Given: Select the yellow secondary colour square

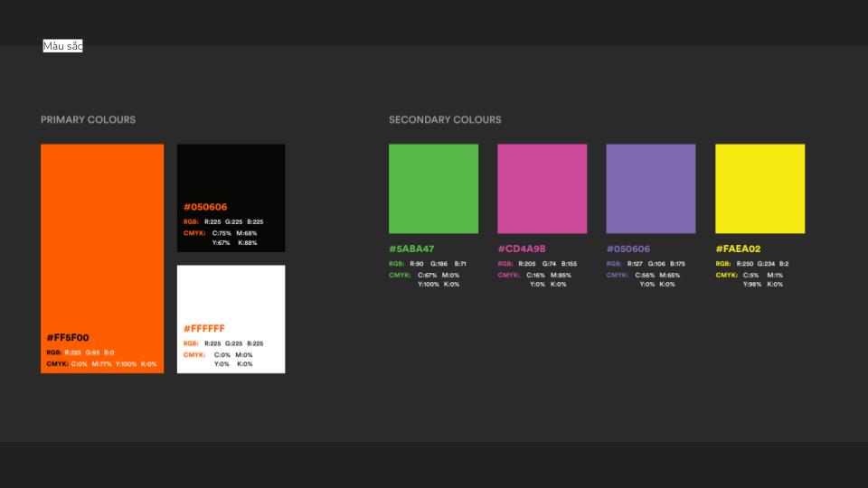Looking at the screenshot, I should (759, 189).
